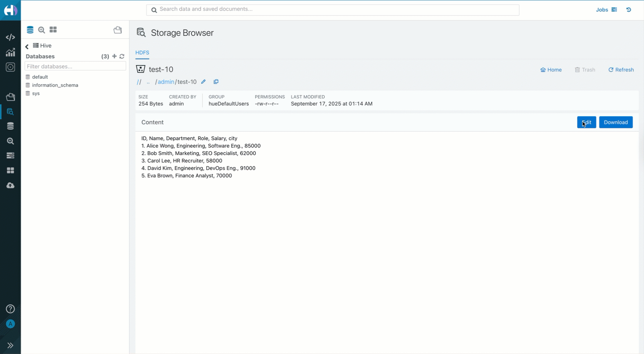Open the Editor icon in left sidebar
The height and width of the screenshot is (354, 644).
[10, 37]
